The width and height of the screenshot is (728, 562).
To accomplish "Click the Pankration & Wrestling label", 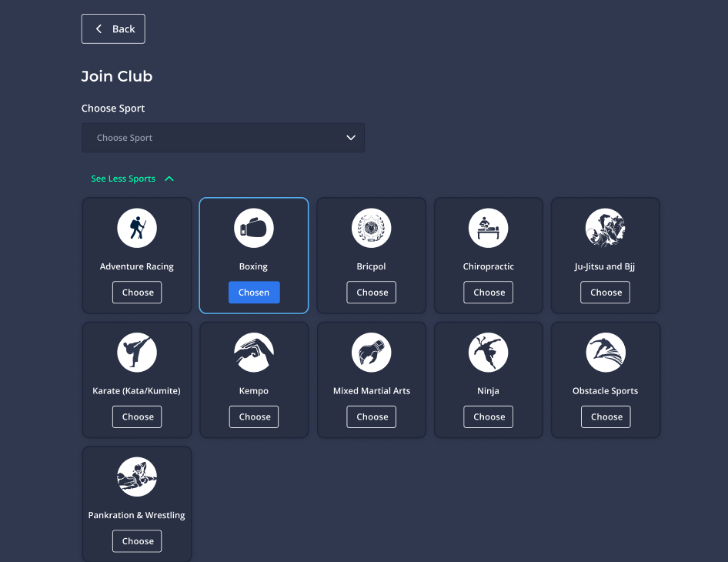I will [x=136, y=516].
